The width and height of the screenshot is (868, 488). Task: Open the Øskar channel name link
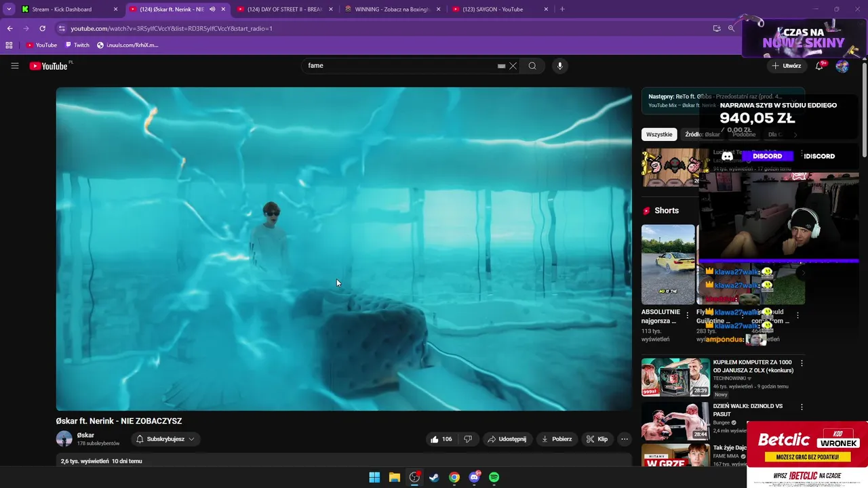point(85,435)
